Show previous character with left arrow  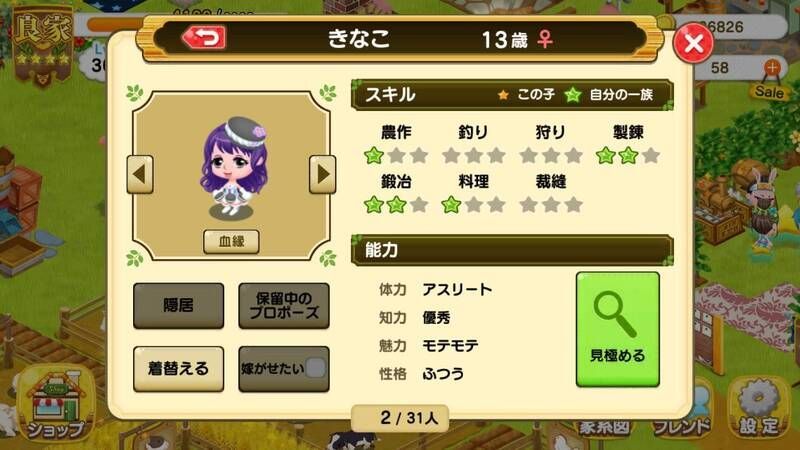pyautogui.click(x=140, y=174)
